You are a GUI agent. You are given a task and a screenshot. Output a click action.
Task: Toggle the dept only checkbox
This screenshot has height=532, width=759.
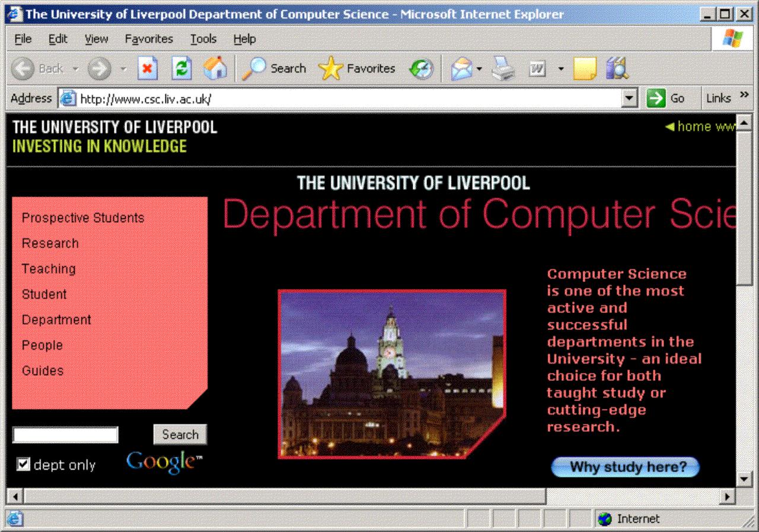tap(23, 464)
